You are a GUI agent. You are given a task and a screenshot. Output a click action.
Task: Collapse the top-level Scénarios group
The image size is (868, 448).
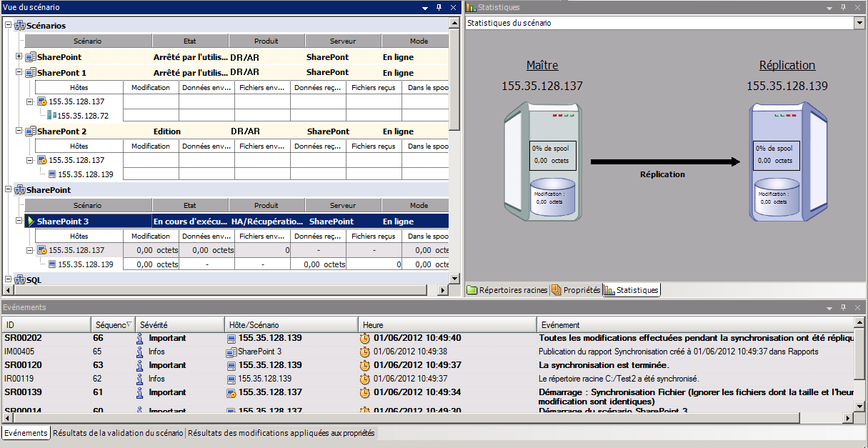9,26
